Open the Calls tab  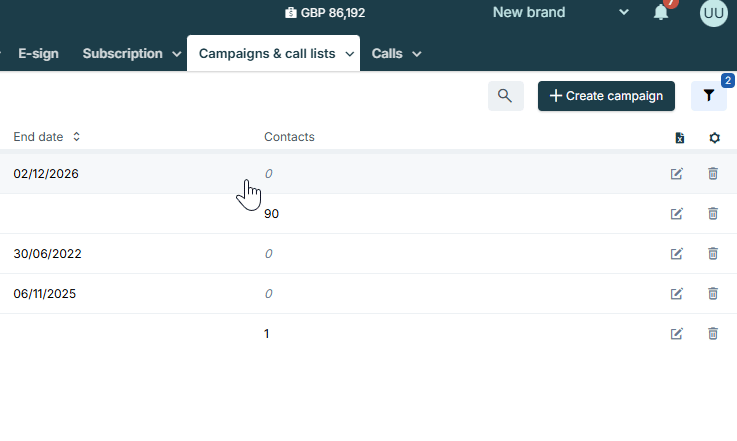coord(387,54)
